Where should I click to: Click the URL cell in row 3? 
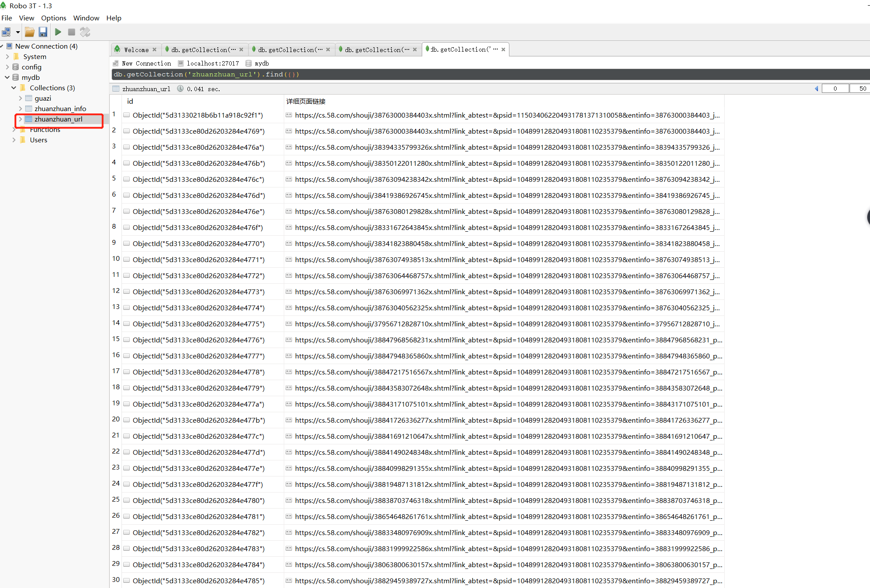[x=504, y=148]
